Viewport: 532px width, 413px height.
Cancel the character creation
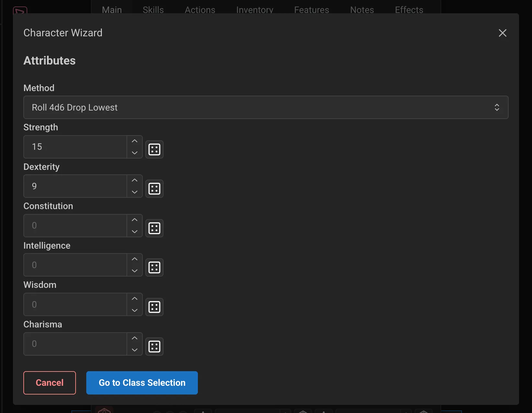[x=49, y=383]
